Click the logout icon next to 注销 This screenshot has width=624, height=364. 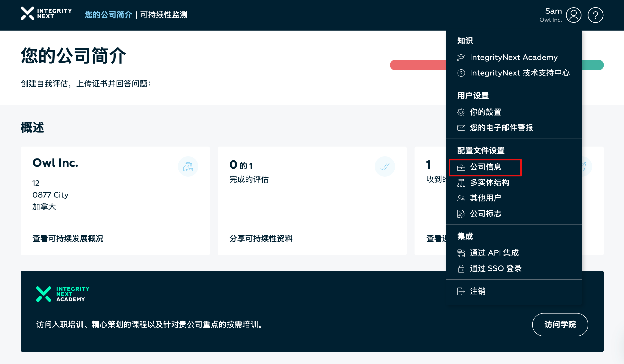[x=461, y=291]
